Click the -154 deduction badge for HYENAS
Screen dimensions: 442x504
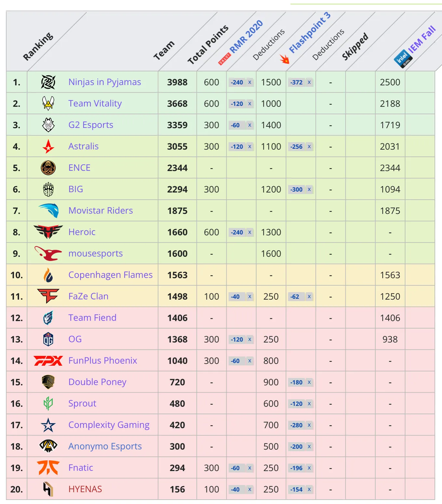click(300, 489)
